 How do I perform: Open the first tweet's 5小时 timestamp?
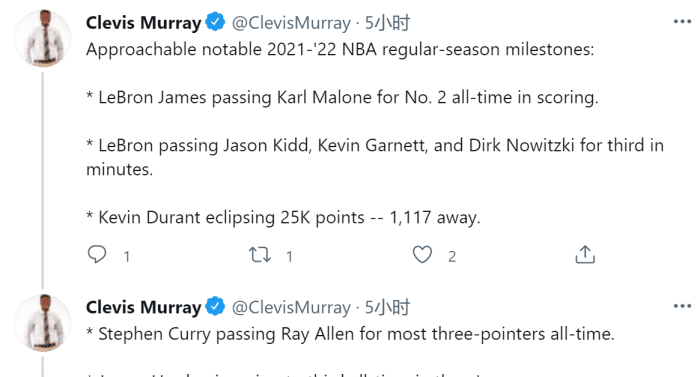click(387, 23)
